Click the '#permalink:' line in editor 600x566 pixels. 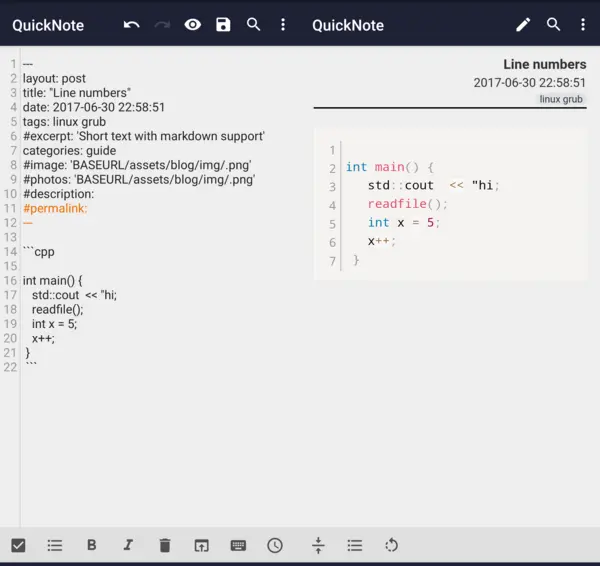pyautogui.click(x=55, y=208)
